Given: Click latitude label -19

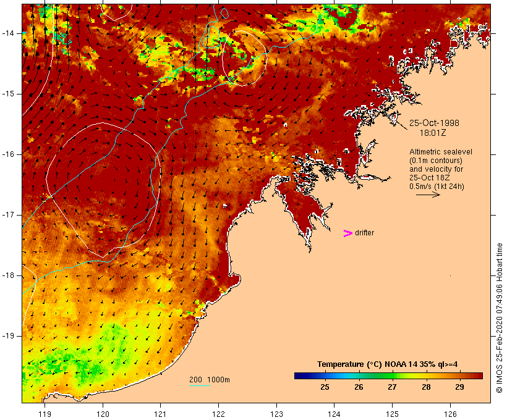Looking at the screenshot, I should click(x=8, y=336).
